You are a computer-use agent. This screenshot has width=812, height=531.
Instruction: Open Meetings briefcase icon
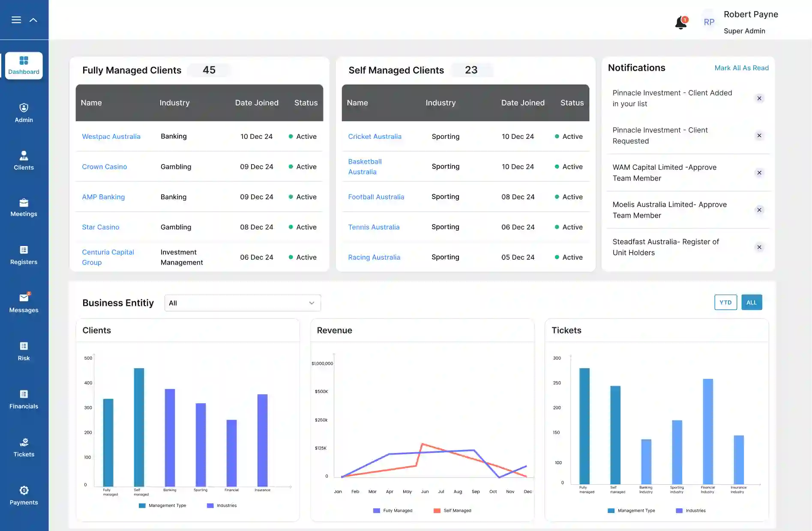tap(24, 203)
